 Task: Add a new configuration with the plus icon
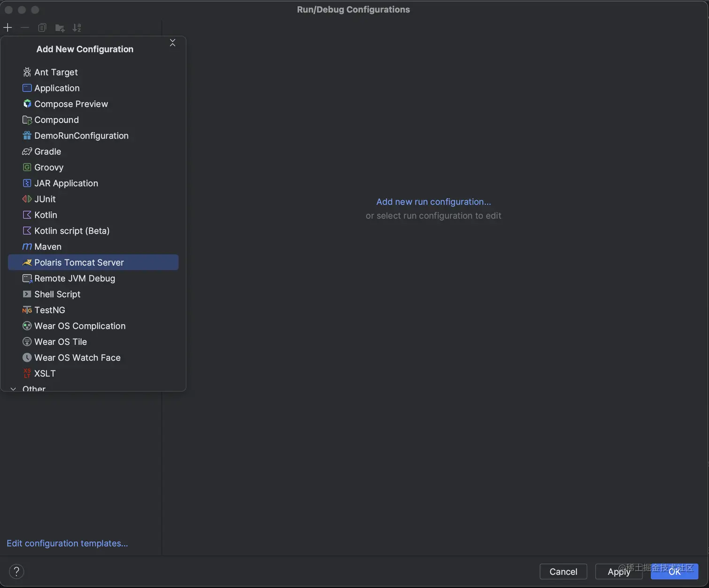8,28
